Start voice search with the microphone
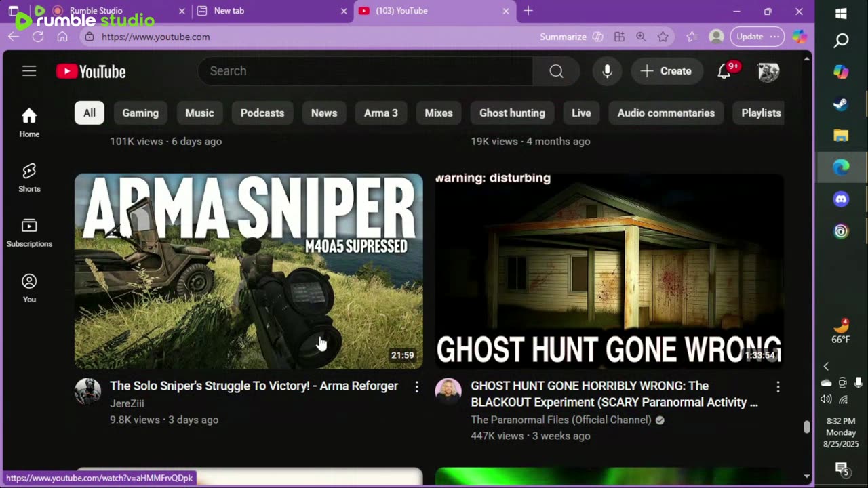This screenshot has width=868, height=488. [x=607, y=71]
